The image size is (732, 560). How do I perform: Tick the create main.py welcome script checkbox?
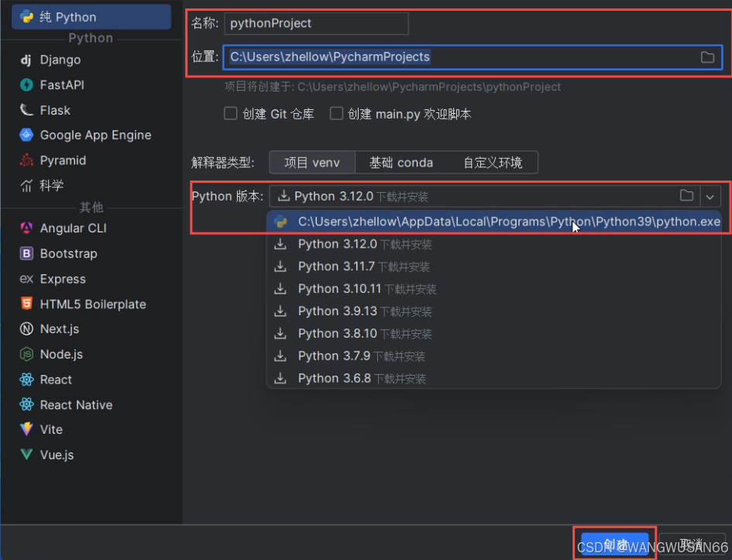point(336,113)
